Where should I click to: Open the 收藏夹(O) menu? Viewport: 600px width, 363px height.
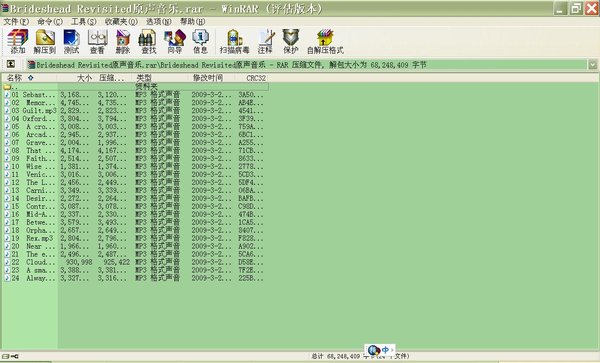121,21
